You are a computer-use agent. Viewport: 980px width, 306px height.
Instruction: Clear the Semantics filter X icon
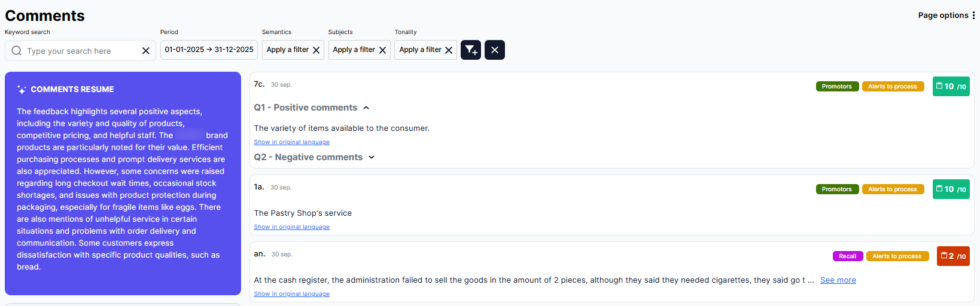tap(316, 50)
